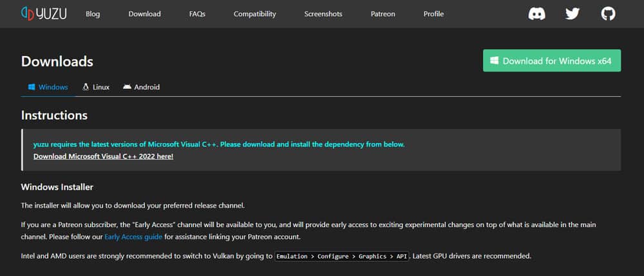644x276 pixels.
Task: Switch to the Linux downloads tab
Action: coord(101,87)
